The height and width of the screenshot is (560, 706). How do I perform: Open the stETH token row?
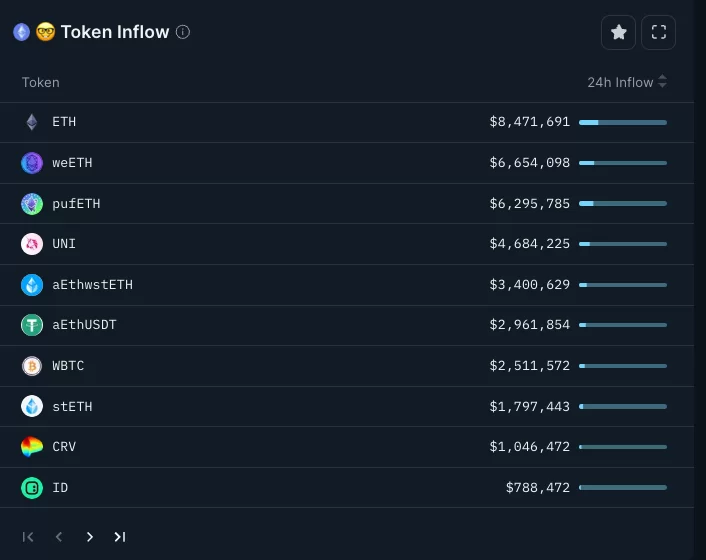[72, 407]
